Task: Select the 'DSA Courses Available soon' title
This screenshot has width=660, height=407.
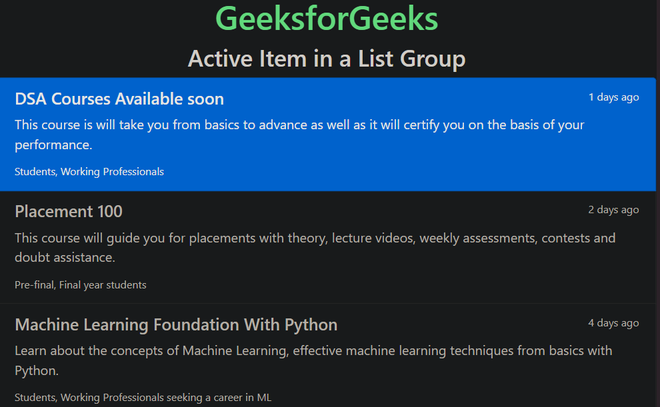Action: 119,99
